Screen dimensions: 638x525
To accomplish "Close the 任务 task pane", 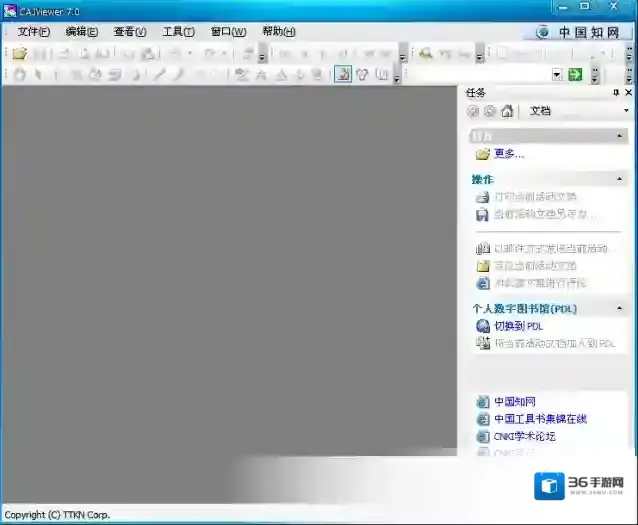I will point(627,92).
